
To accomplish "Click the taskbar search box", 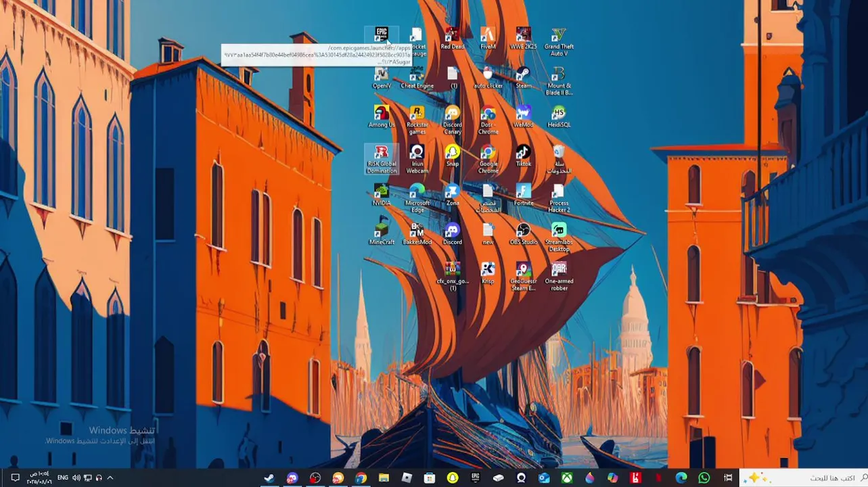I will (x=804, y=478).
